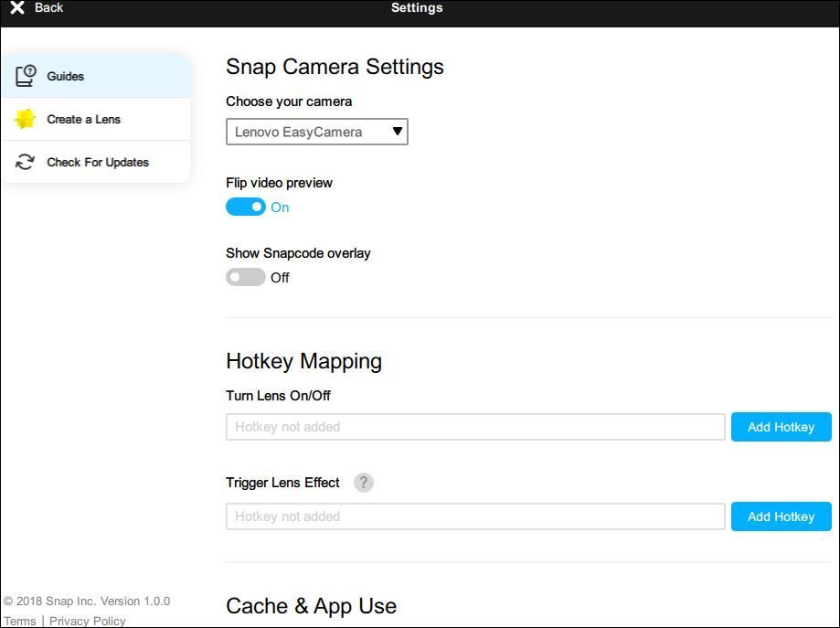Click the Check For Updates refresh icon
This screenshot has width=840, height=628.
pos(25,162)
